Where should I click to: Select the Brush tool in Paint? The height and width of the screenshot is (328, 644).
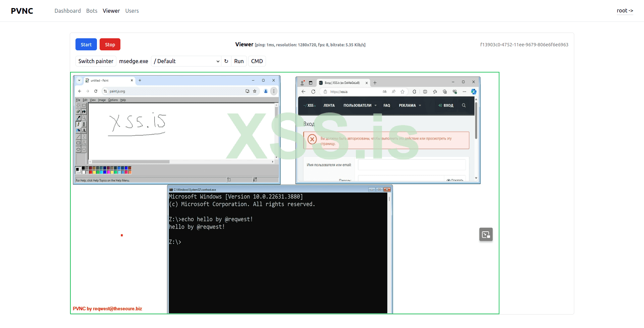click(84, 124)
